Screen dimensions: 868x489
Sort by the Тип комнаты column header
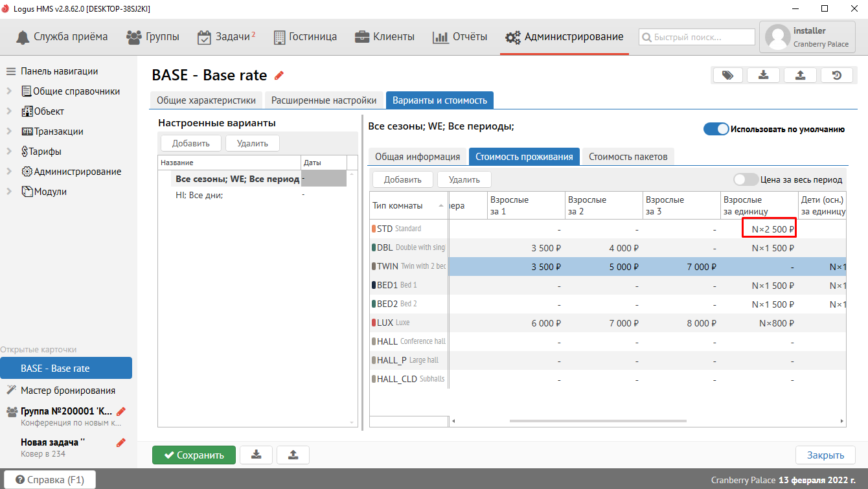(397, 205)
